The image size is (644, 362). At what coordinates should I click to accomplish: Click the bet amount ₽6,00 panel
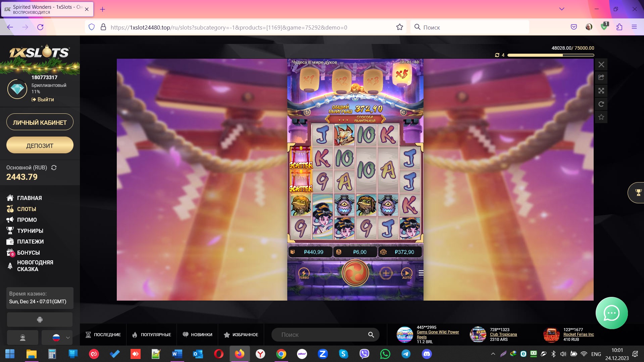click(x=355, y=252)
